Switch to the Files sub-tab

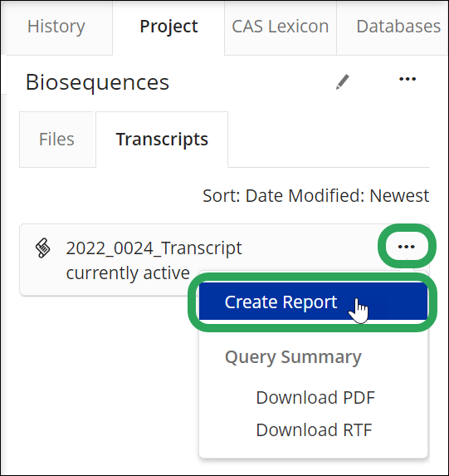click(56, 140)
